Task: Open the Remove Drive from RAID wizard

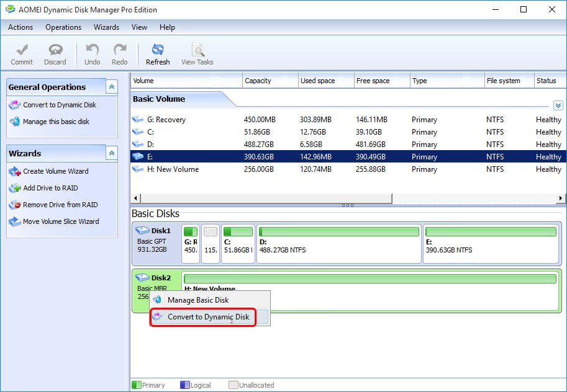Action: (x=60, y=205)
